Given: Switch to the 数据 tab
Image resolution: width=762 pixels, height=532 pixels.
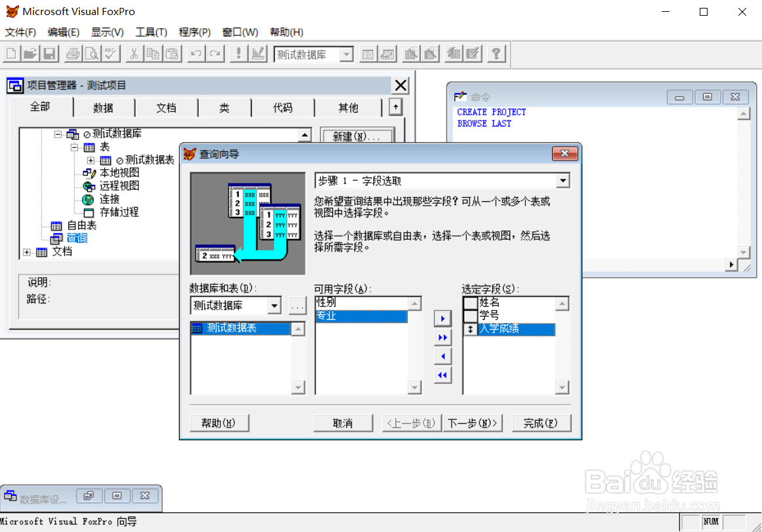Looking at the screenshot, I should pos(103,107).
